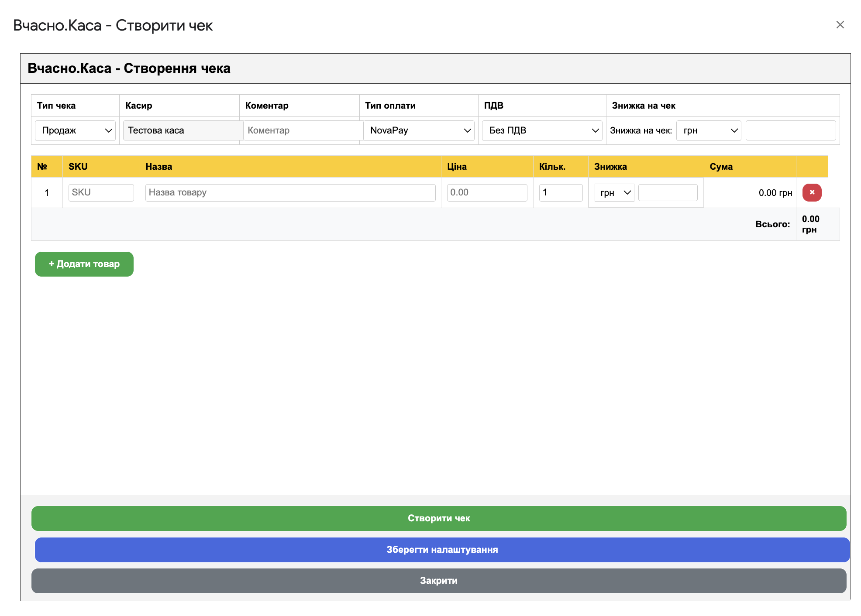Click the Тестова каса cashier field
861x616 pixels.
point(183,130)
